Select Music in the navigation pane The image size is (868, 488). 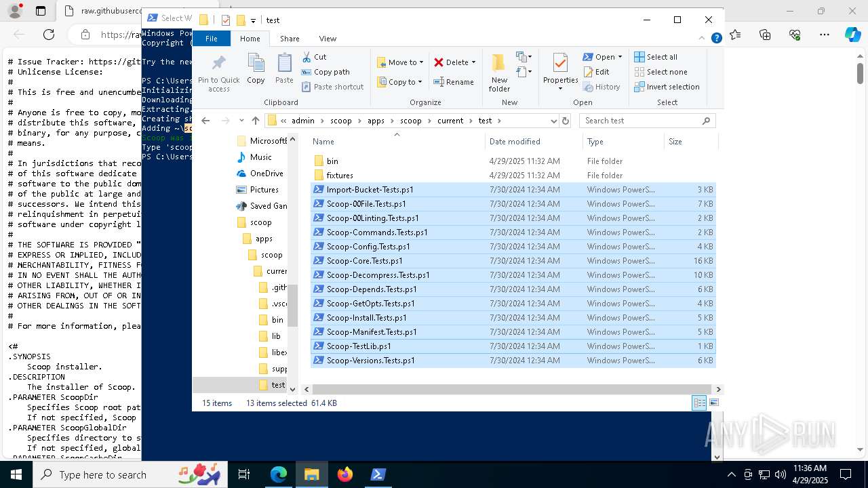(x=260, y=157)
